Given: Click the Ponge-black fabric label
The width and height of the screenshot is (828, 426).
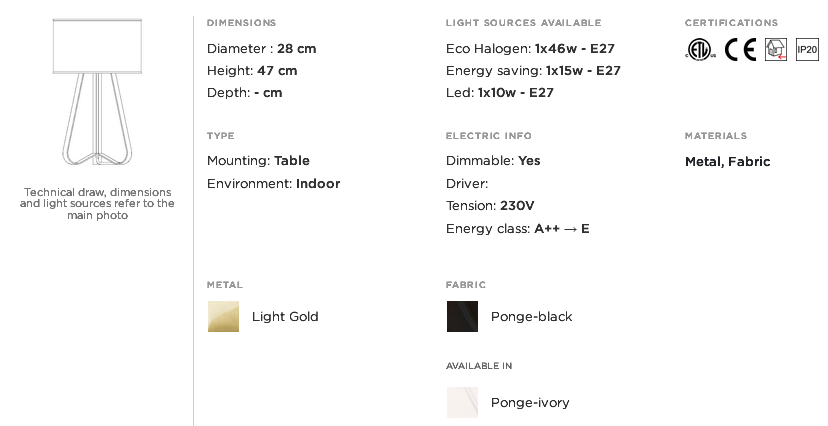Looking at the screenshot, I should click(532, 317).
